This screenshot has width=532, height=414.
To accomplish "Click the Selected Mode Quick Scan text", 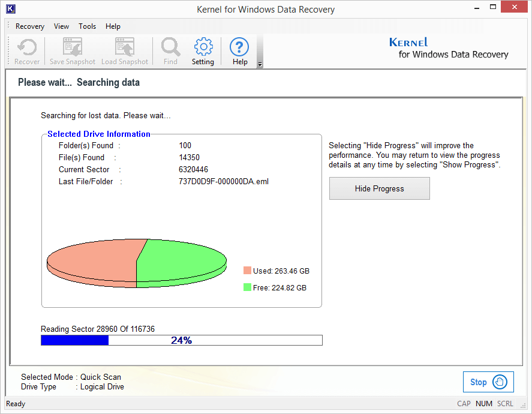I will tap(71, 377).
